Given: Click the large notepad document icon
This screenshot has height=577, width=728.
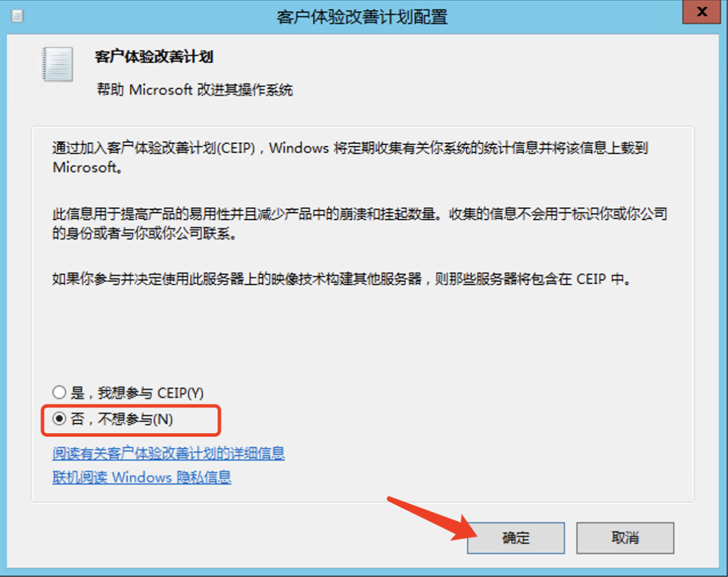Looking at the screenshot, I should [x=57, y=64].
